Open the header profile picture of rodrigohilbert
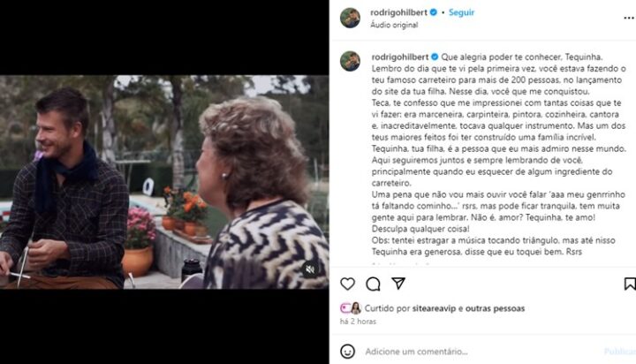This screenshot has height=364, width=636. pos(350,18)
